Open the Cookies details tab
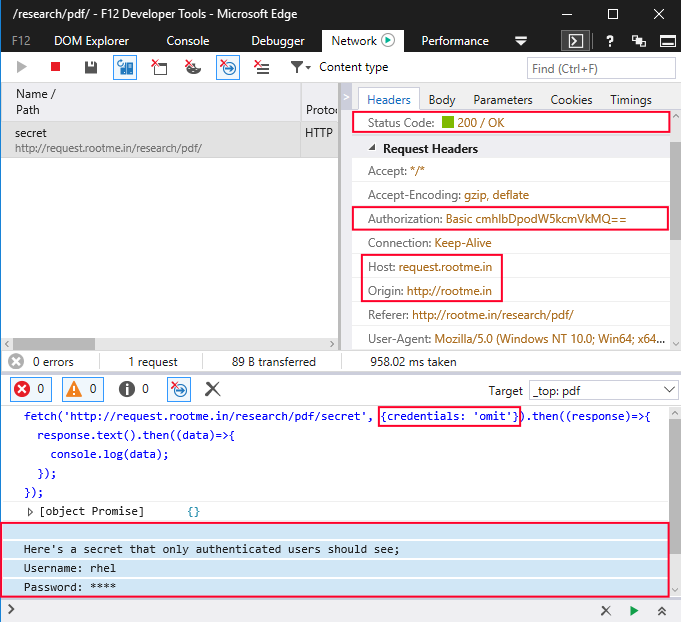 point(571,99)
